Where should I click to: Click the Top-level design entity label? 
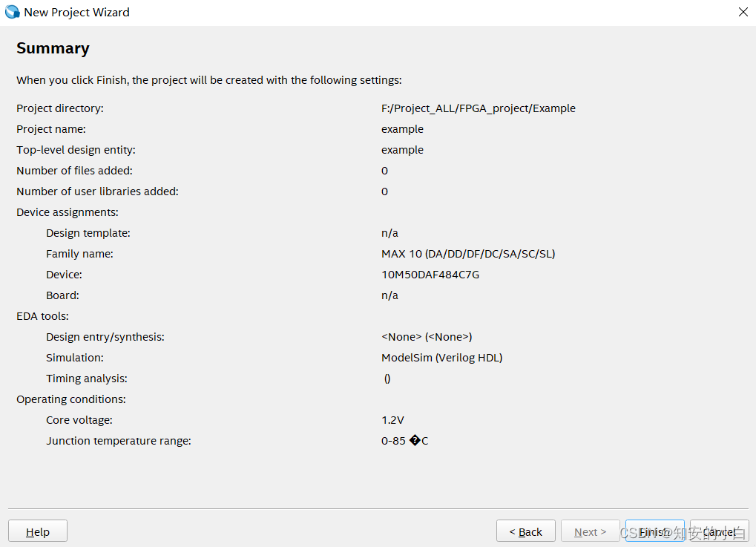coord(76,150)
